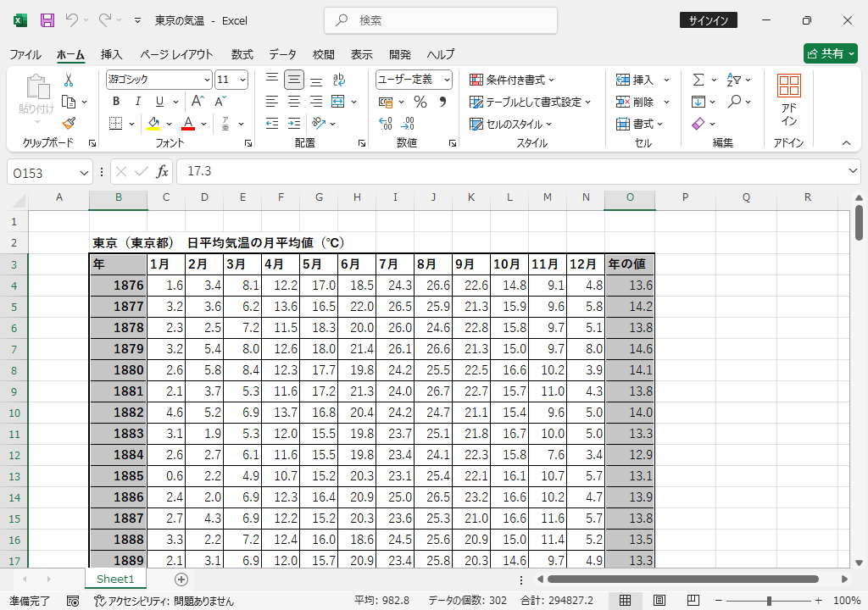Click the Share button

(x=831, y=53)
